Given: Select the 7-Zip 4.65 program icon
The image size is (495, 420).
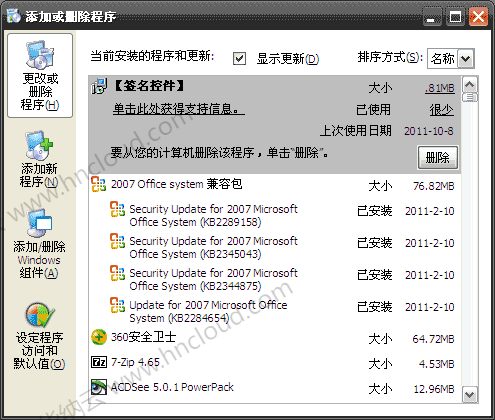Looking at the screenshot, I should (99, 362).
